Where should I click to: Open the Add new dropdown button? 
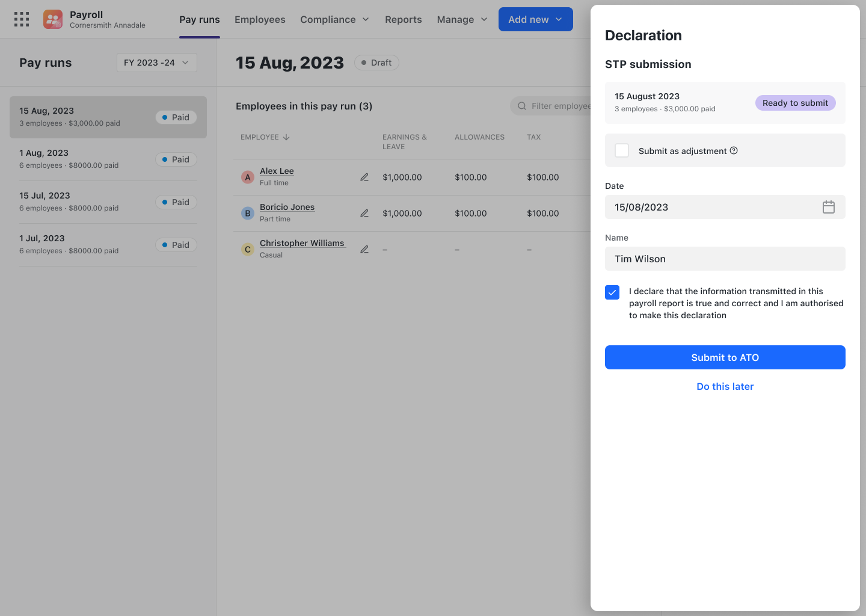(535, 19)
